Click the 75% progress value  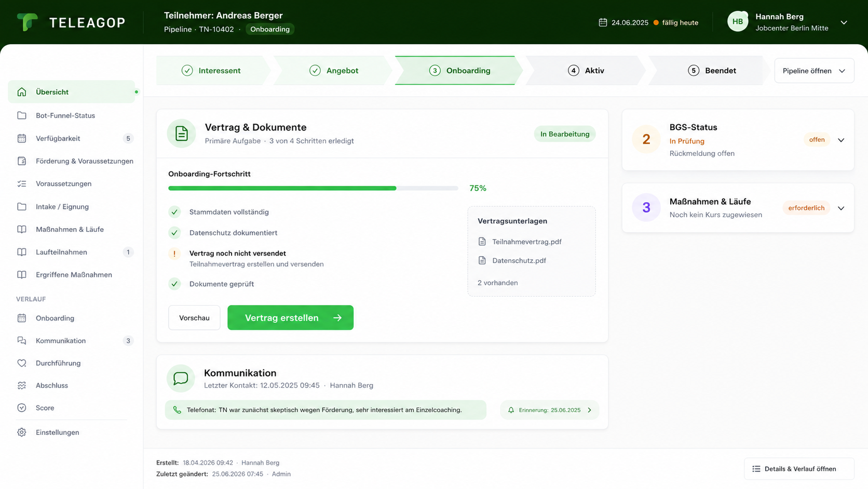(478, 188)
